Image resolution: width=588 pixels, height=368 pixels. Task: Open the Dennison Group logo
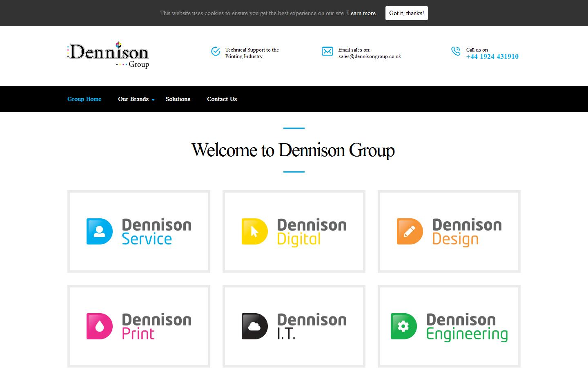tap(108, 54)
